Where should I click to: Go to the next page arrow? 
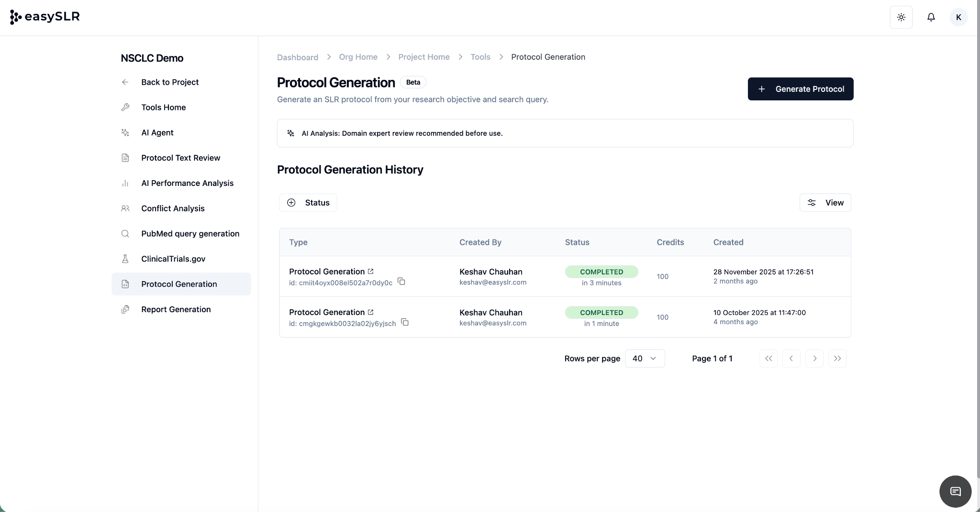coord(814,359)
